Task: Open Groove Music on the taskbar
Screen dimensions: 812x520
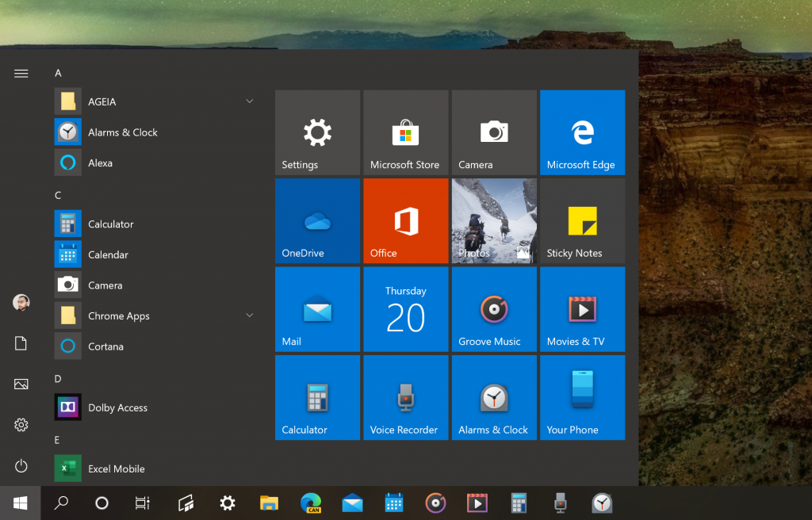Action: [x=435, y=503]
